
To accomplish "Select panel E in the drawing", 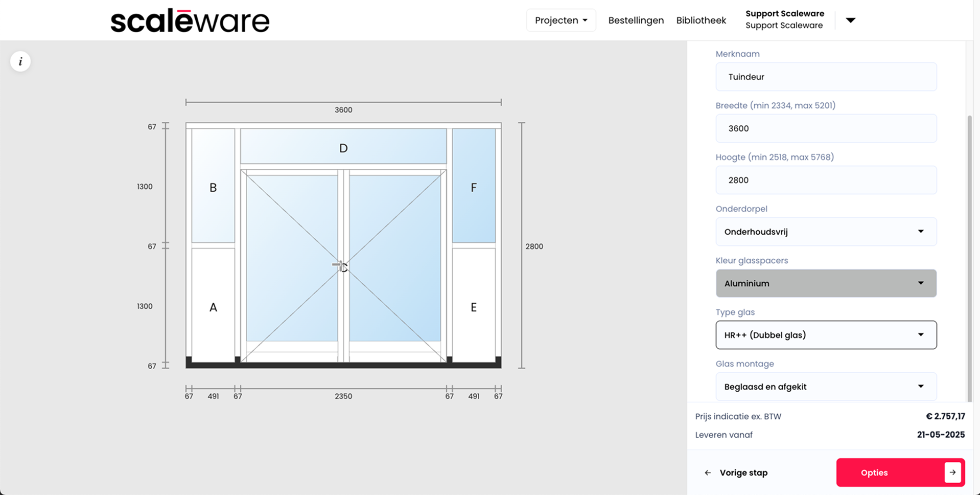I will [474, 305].
